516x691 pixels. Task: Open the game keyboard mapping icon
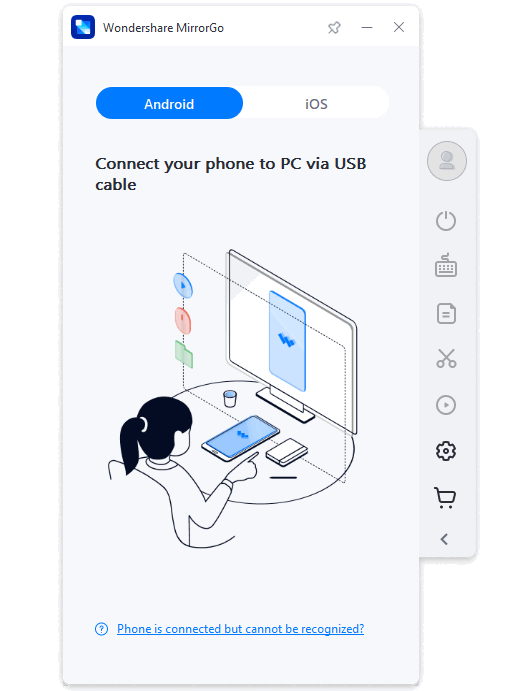pos(446,265)
